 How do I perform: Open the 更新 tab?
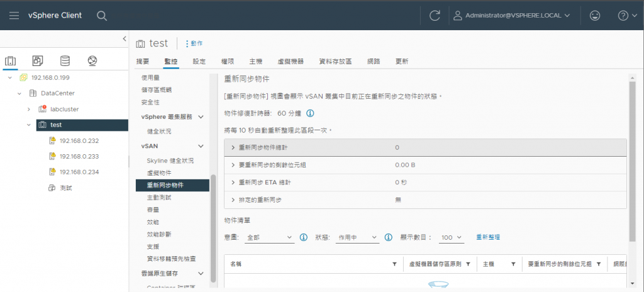402,62
